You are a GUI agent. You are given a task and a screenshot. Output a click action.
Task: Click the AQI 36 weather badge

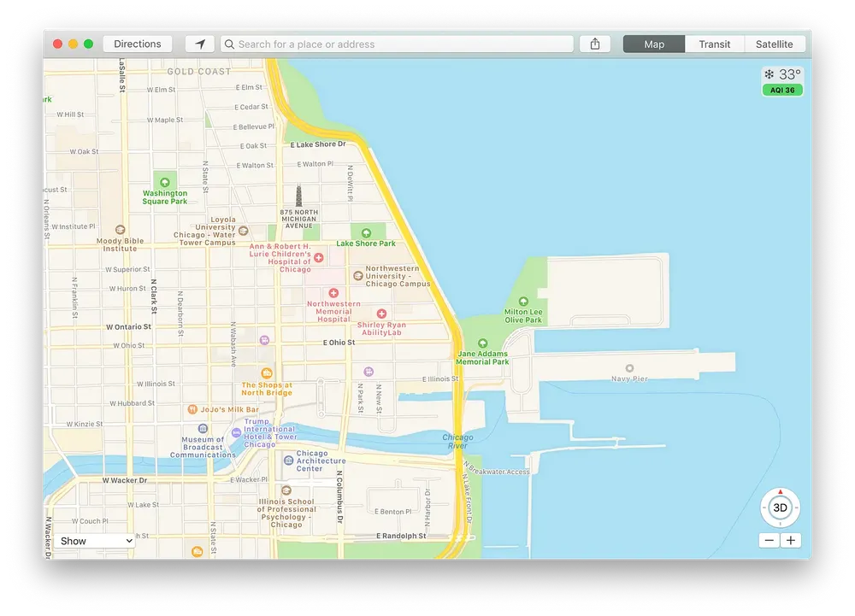point(782,91)
